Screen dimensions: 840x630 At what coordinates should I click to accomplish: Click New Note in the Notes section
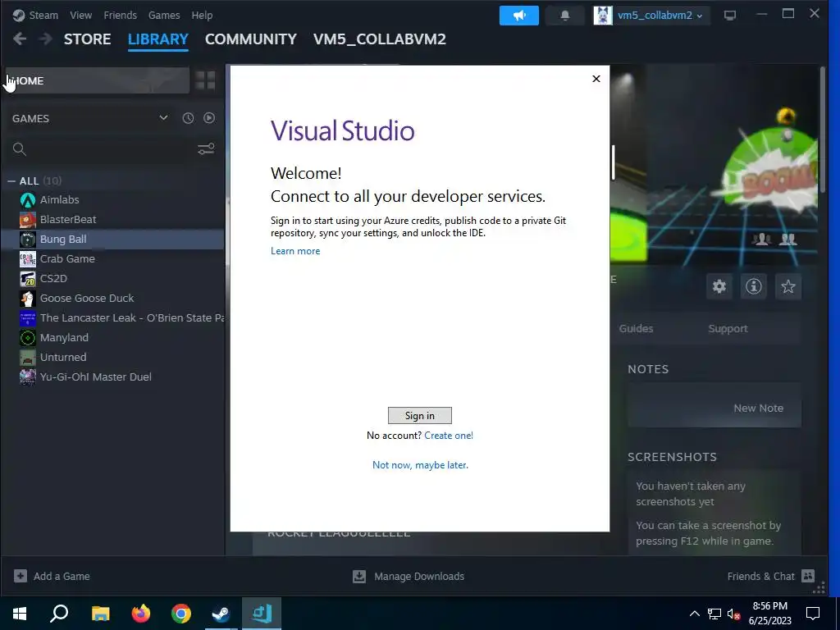point(758,409)
